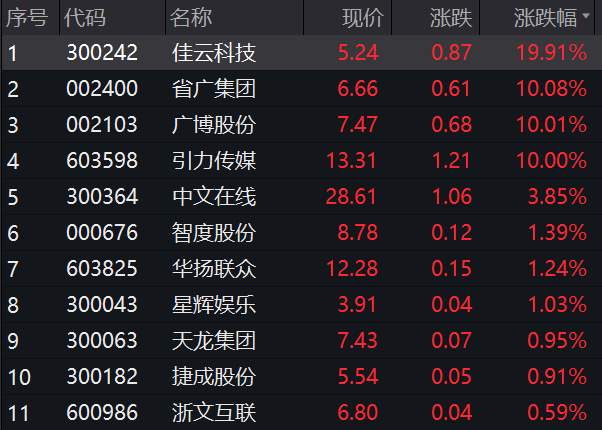Click price 5.24 for 佳云科技

coord(358,53)
